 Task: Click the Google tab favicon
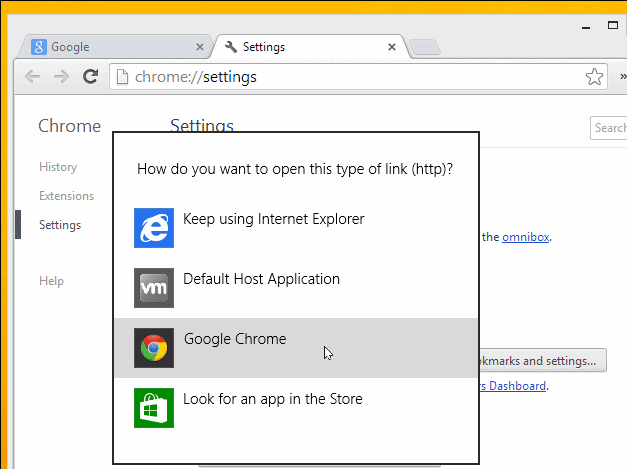tap(39, 47)
